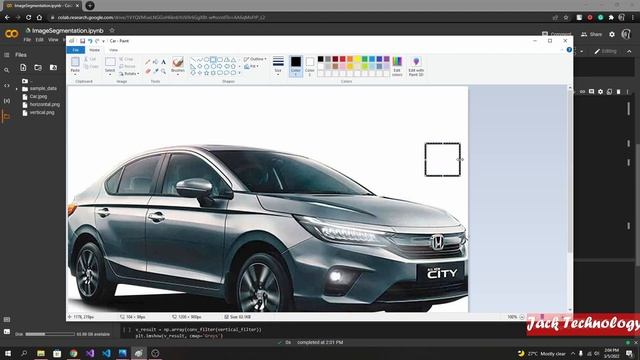Click the Redo arrow in Paint title bar
The height and width of the screenshot is (360, 640).
(97, 41)
